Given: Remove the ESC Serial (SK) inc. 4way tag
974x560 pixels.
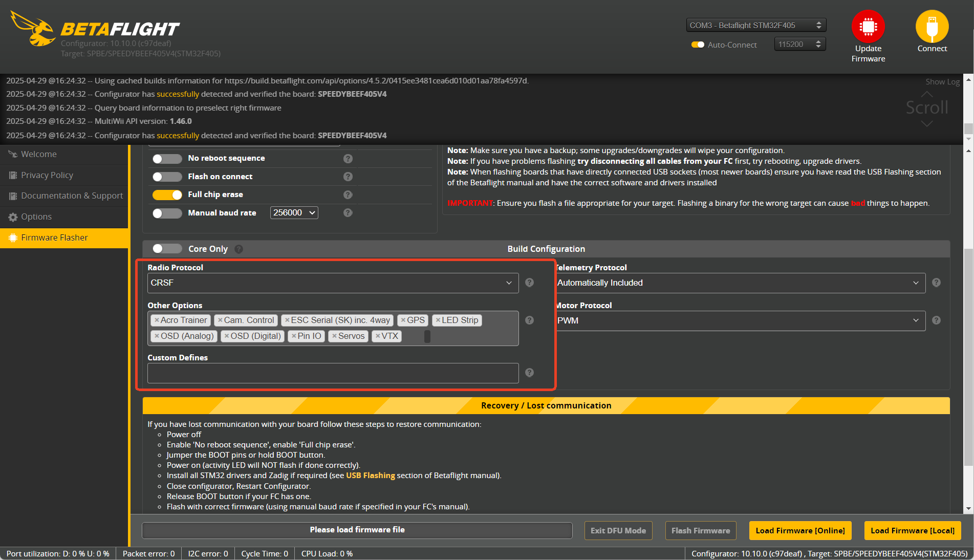Looking at the screenshot, I should tap(287, 320).
